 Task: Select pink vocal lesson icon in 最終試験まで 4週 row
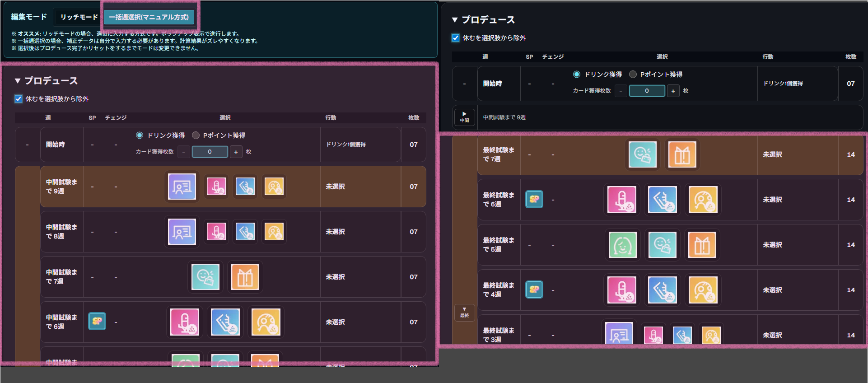(x=622, y=290)
